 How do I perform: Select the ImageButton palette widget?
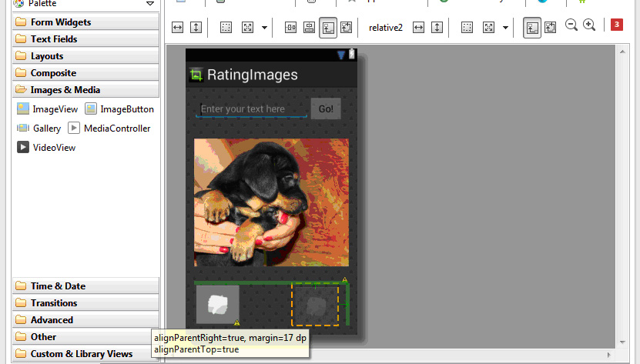[119, 109]
